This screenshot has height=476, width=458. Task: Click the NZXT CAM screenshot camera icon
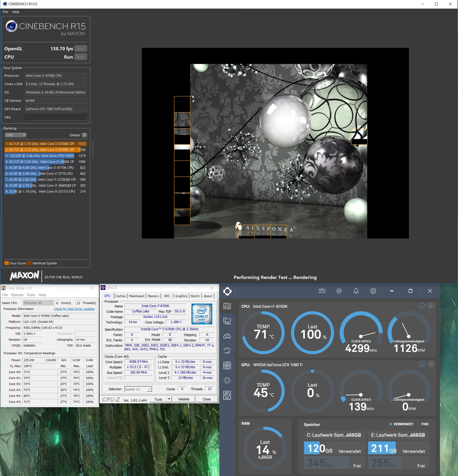(x=322, y=291)
